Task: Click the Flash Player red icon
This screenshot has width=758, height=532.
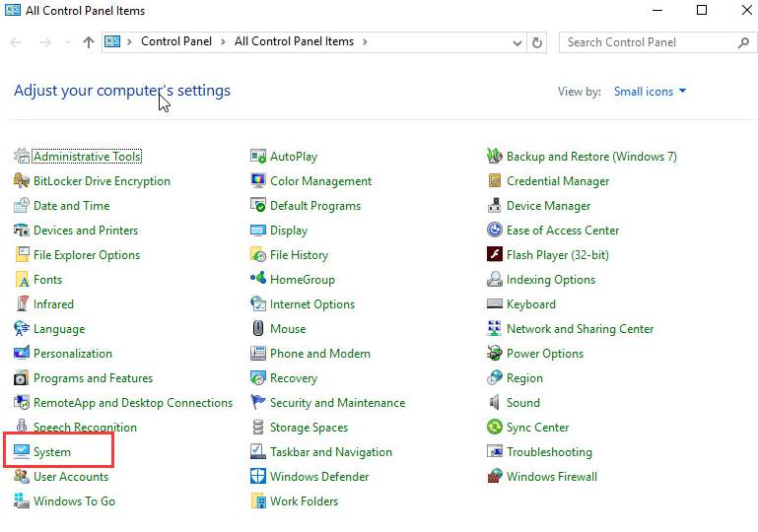Action: (495, 253)
